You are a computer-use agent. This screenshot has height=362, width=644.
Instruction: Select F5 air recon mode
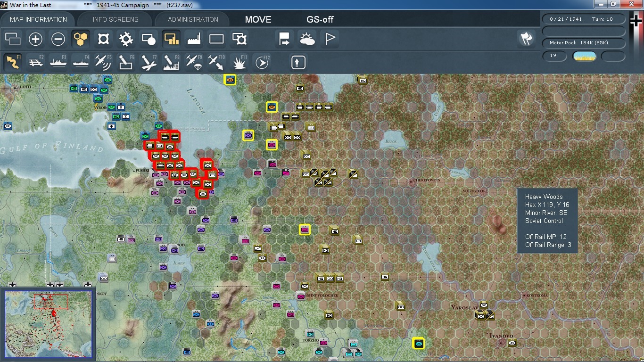103,62
